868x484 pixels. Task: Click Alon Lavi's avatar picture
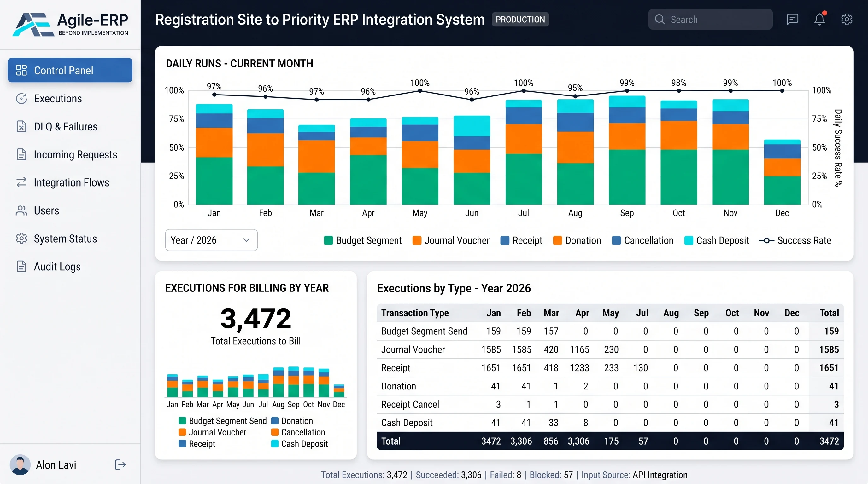[20, 464]
